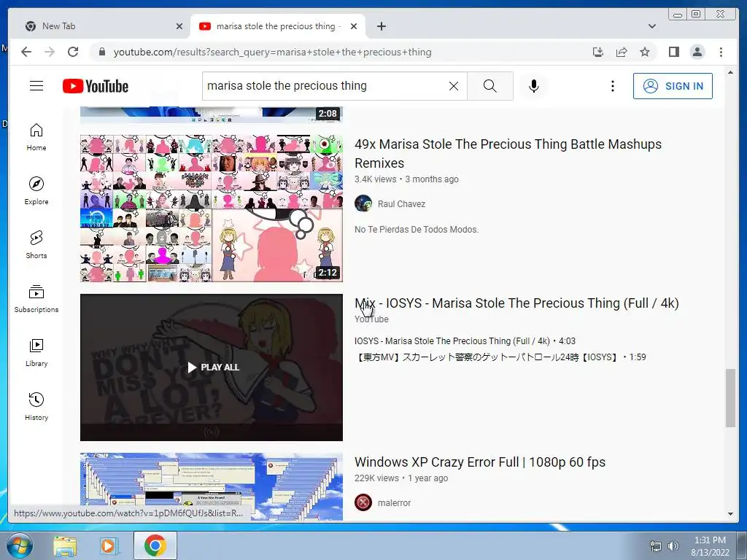747x560 pixels.
Task: Open Chrome three-dot customize menu
Action: click(721, 52)
